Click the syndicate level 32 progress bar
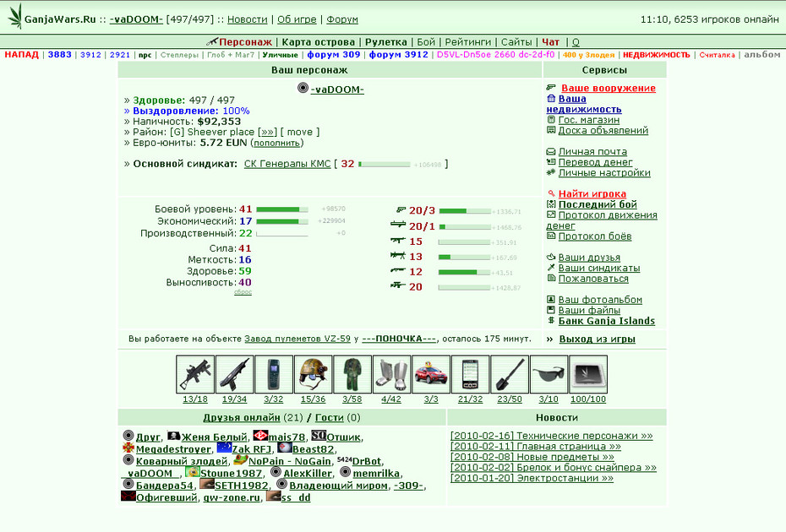Image resolution: width=786 pixels, height=532 pixels. (x=384, y=165)
